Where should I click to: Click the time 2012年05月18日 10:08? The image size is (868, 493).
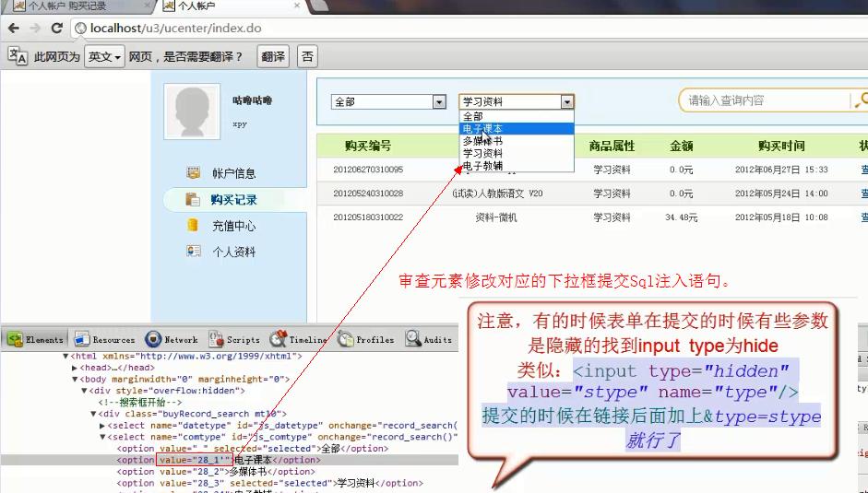pyautogui.click(x=781, y=217)
